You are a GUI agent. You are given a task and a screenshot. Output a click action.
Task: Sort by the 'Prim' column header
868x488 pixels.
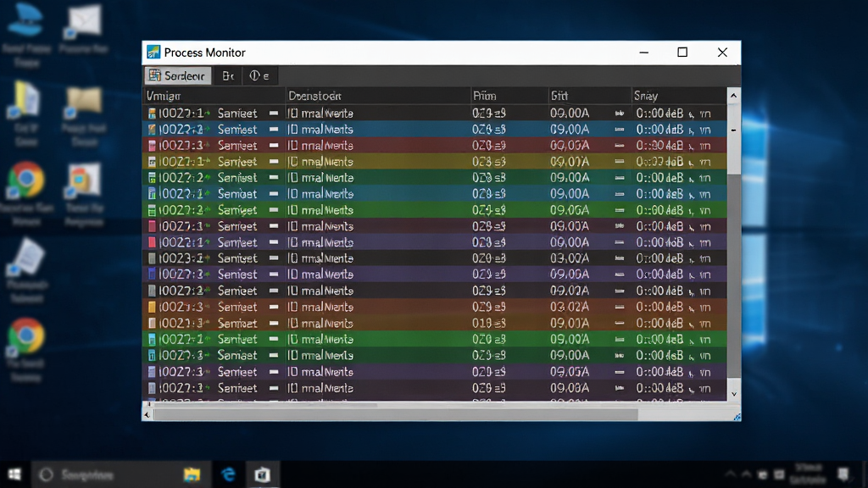[509, 96]
